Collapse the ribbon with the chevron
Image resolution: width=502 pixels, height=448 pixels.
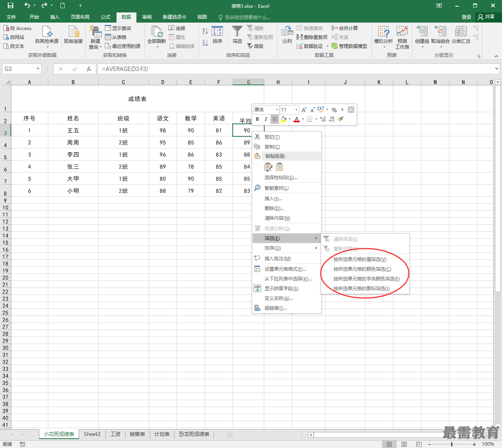496,56
